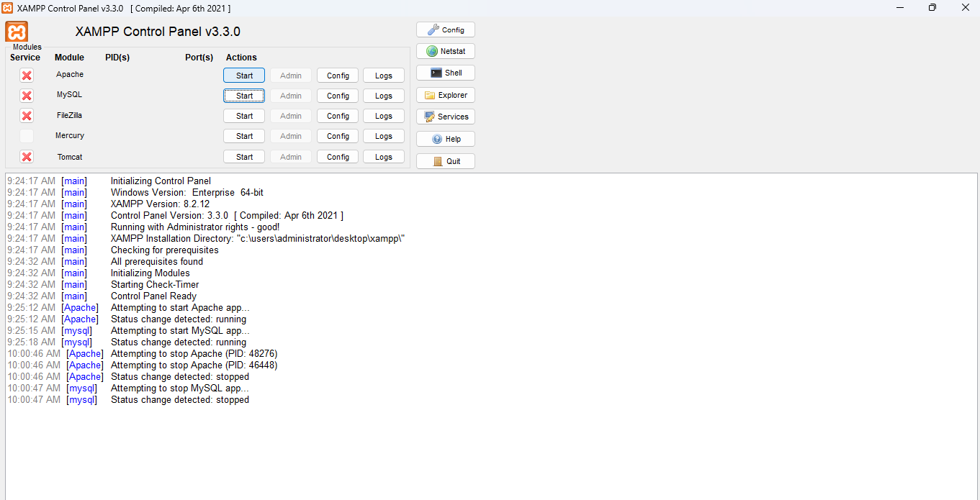Open Tomcat Config menu

(x=338, y=157)
